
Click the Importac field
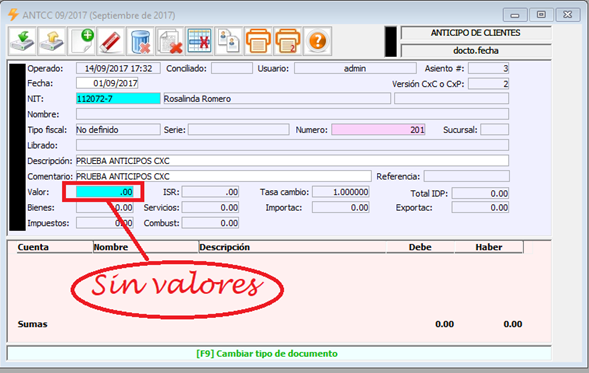[341, 207]
